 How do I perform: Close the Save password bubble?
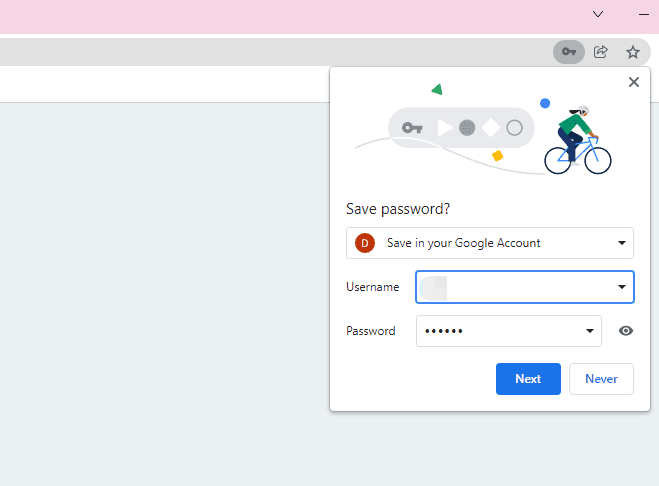click(x=634, y=82)
